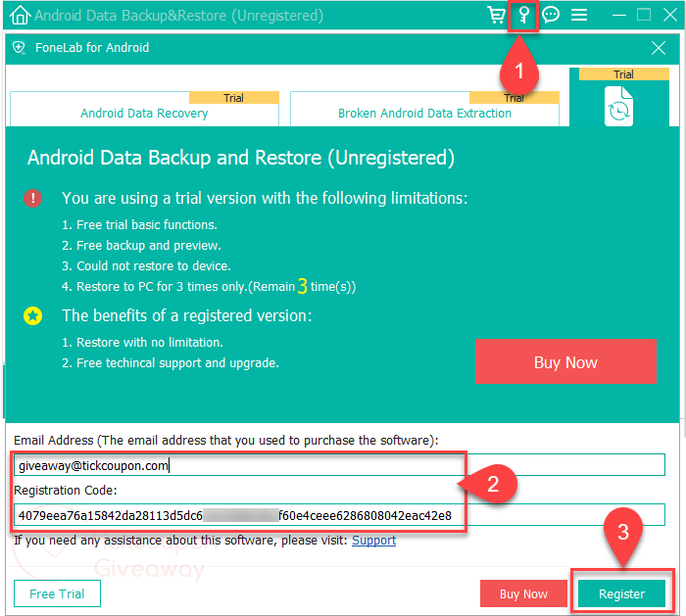Click 'Restore with no limitation.' text
686x616 pixels.
click(150, 343)
